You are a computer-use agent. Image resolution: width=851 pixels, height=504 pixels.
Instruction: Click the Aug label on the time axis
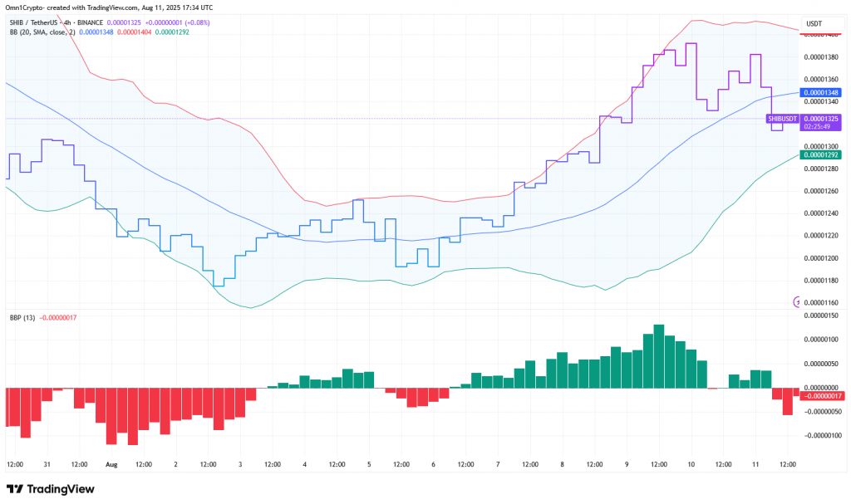click(111, 465)
